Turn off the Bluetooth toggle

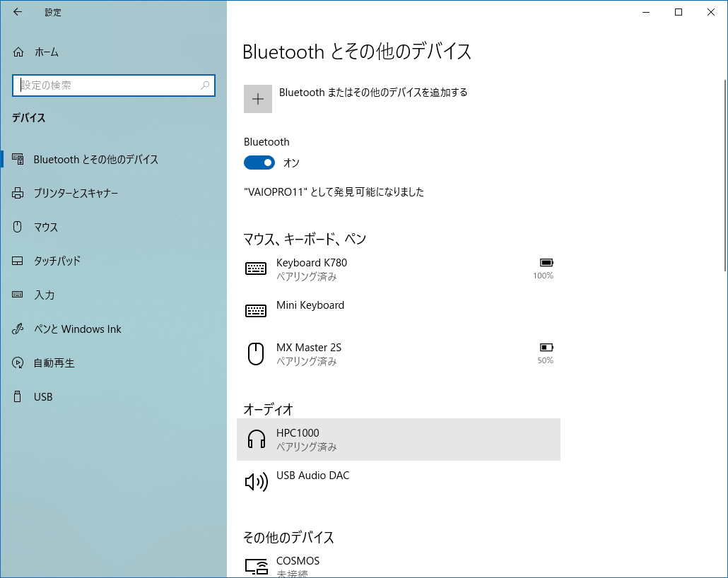(x=259, y=163)
